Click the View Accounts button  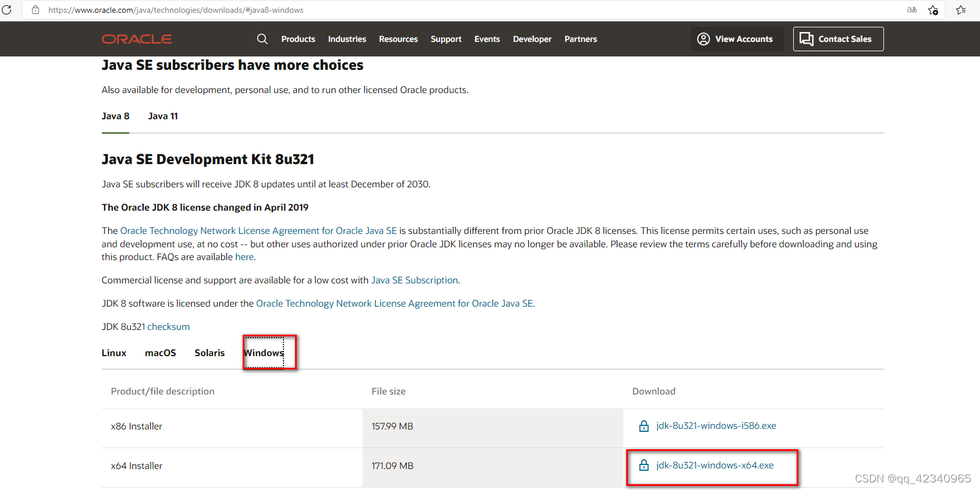(737, 39)
